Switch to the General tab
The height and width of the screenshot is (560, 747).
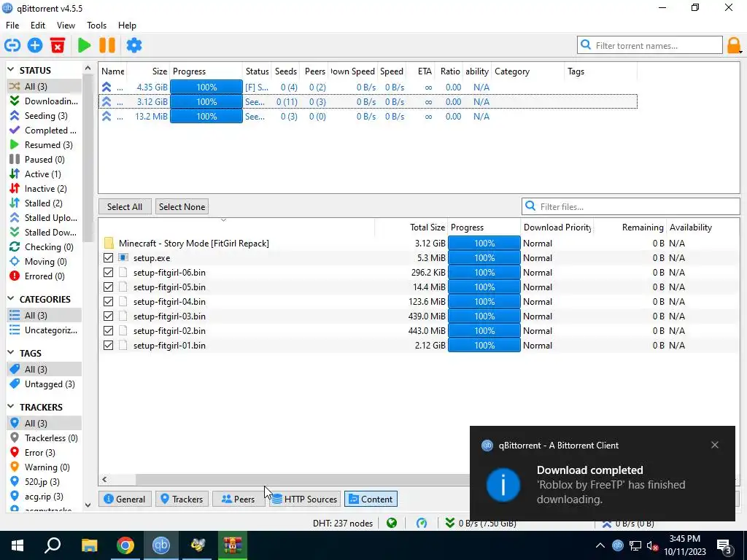click(x=125, y=499)
